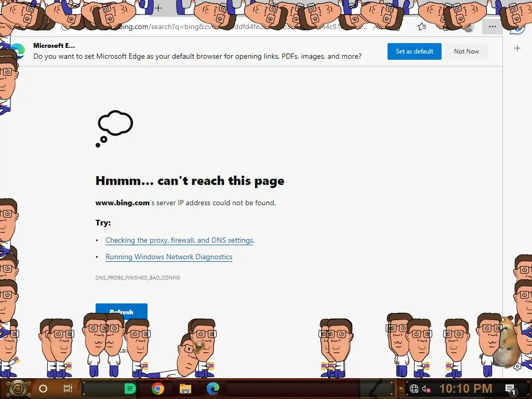The height and width of the screenshot is (399, 532).
Task: Click the Microsoft Edge logo in prompt
Action: [x=18, y=51]
